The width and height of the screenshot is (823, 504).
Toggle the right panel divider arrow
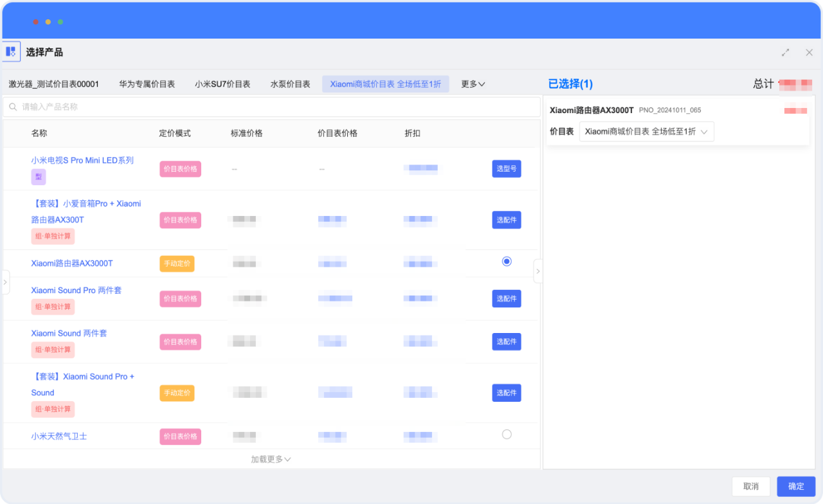pos(538,271)
